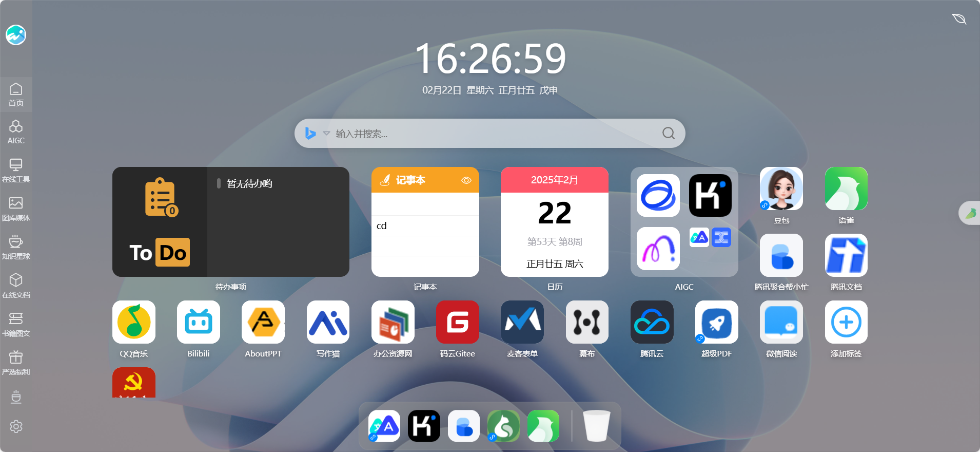This screenshot has height=452, width=980.
Task: Open the red hammer-and-sickle icon
Action: (134, 383)
